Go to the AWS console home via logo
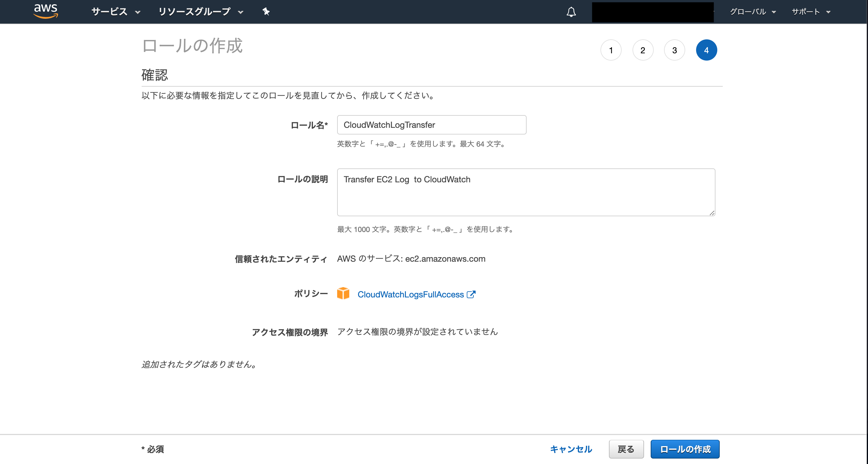 pyautogui.click(x=46, y=11)
